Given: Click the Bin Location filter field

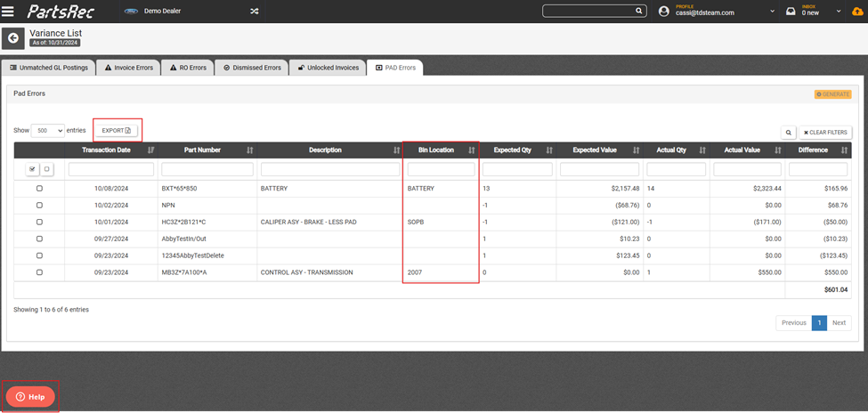Looking at the screenshot, I should [442, 169].
